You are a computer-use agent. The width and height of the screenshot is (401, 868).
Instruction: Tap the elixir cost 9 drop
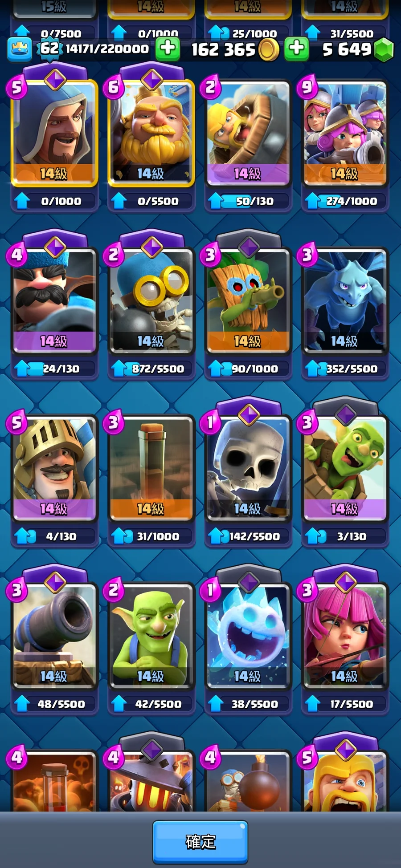pyautogui.click(x=307, y=87)
